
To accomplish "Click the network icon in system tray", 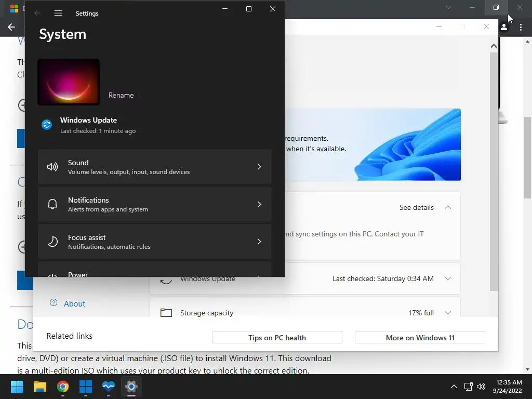I will pyautogui.click(x=469, y=387).
